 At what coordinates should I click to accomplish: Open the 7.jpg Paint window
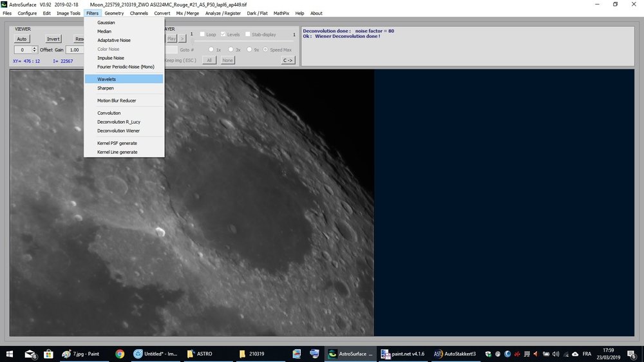coord(80,354)
